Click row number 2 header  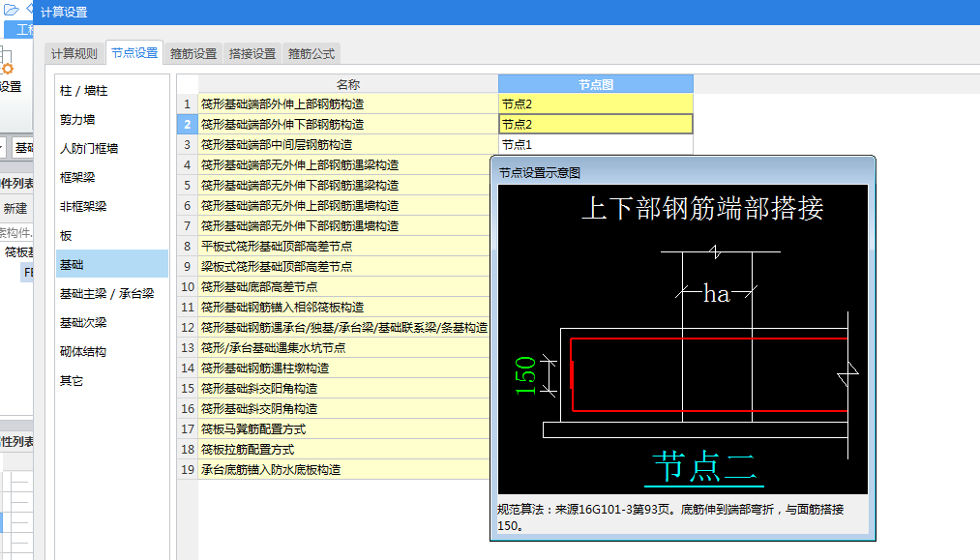(187, 125)
